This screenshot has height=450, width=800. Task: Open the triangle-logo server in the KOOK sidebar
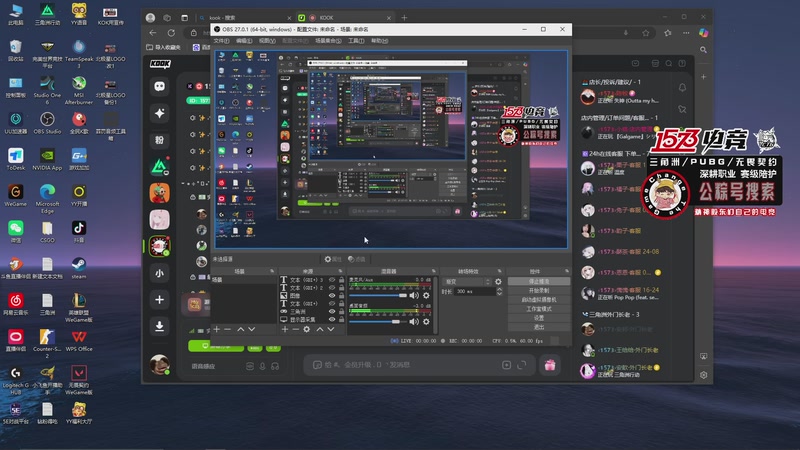point(160,166)
